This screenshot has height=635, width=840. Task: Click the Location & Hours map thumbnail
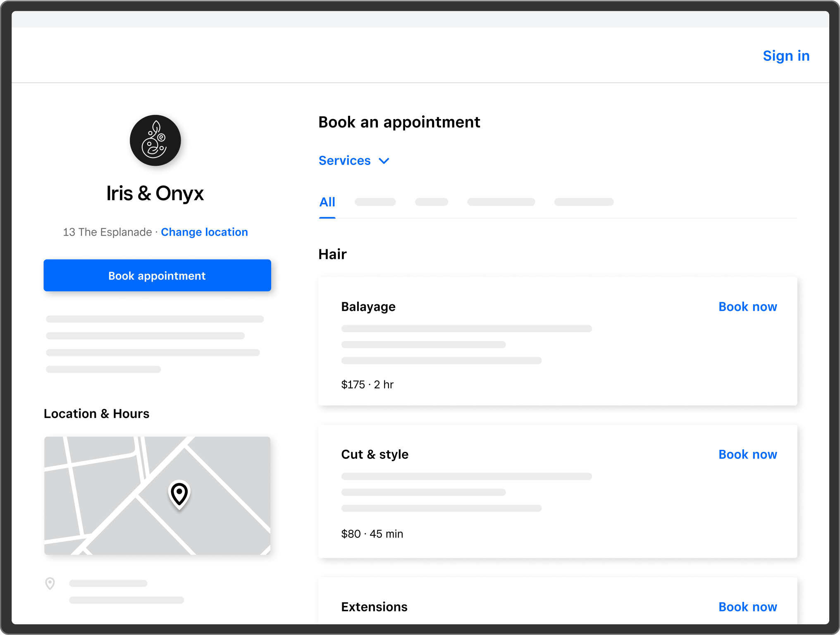(157, 495)
